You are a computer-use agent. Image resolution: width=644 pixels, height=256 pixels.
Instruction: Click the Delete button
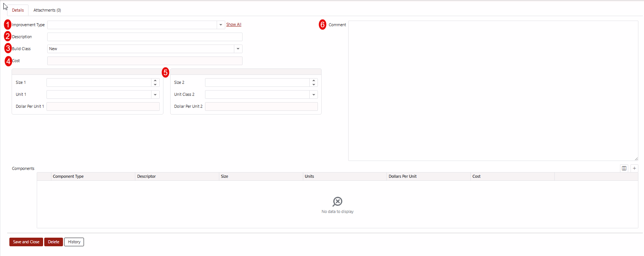coord(54,242)
